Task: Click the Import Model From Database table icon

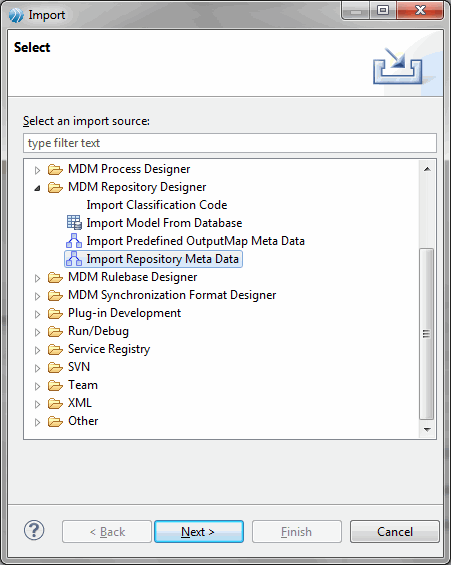Action: pos(74,223)
